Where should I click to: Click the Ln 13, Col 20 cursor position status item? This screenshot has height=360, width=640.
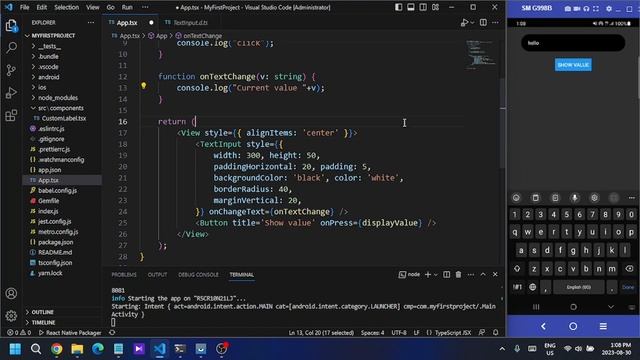[321, 333]
